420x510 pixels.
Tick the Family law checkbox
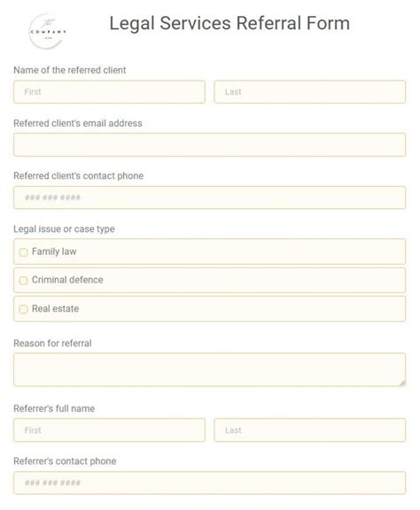23,252
